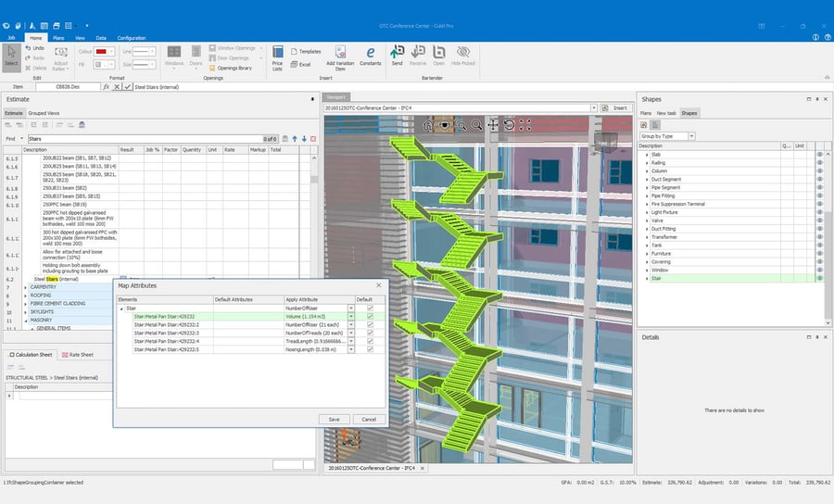Viewport: 834px width, 504px height.
Task: Click the viewport fit-to-extents icon
Action: point(525,125)
